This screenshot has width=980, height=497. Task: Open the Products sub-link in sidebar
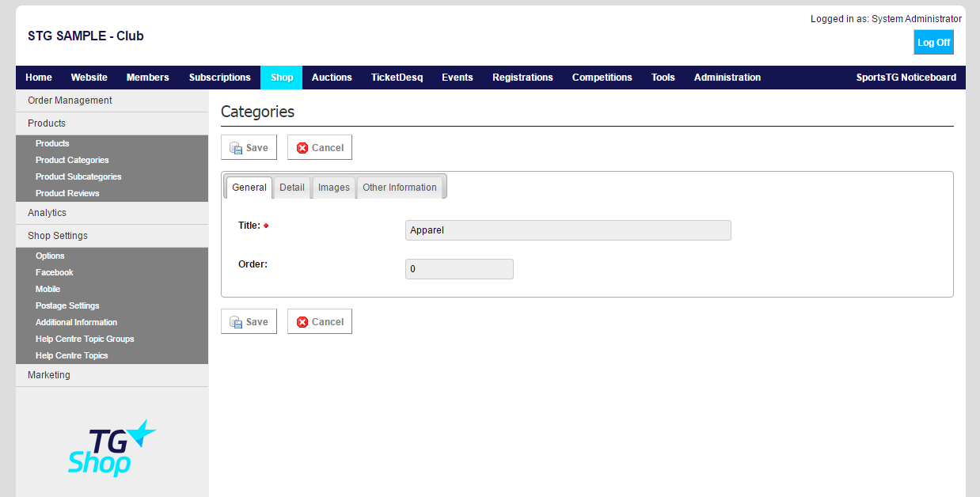(52, 143)
